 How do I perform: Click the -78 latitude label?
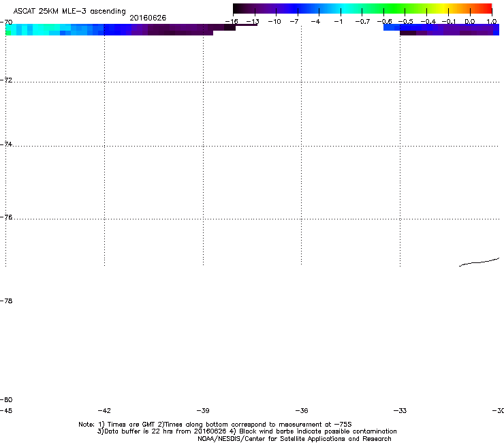tap(6, 301)
